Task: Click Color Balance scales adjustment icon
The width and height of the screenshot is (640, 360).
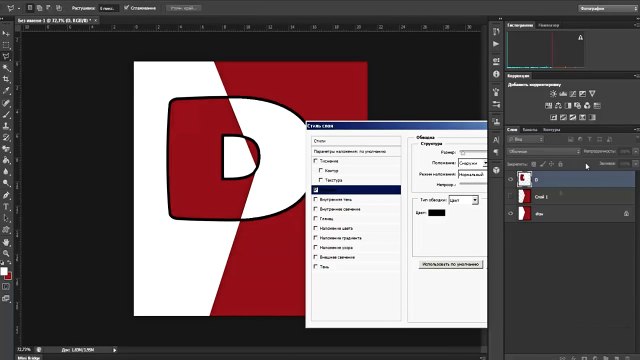Action: tap(558, 106)
